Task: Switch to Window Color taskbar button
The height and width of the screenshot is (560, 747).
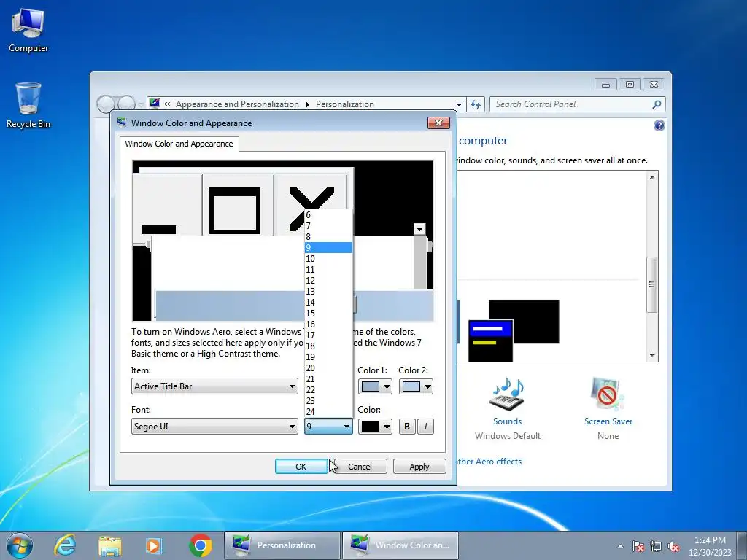Action: [x=400, y=545]
